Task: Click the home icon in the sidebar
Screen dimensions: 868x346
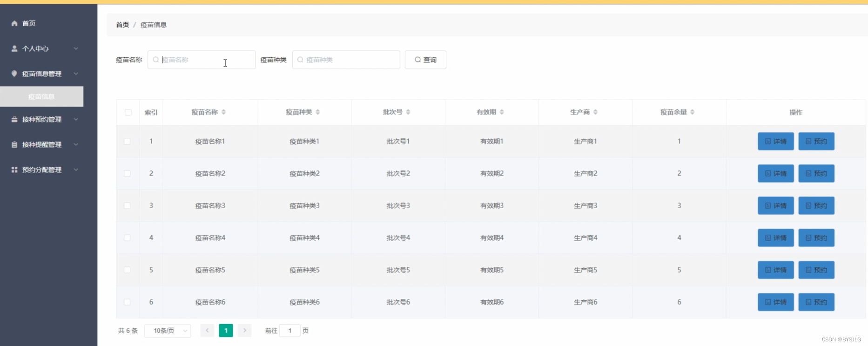Action: [x=14, y=23]
